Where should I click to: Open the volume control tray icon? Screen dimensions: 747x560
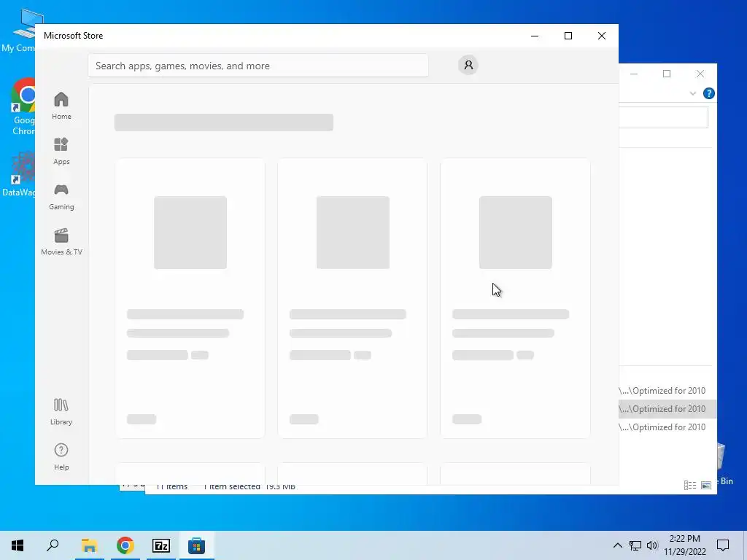click(x=652, y=545)
